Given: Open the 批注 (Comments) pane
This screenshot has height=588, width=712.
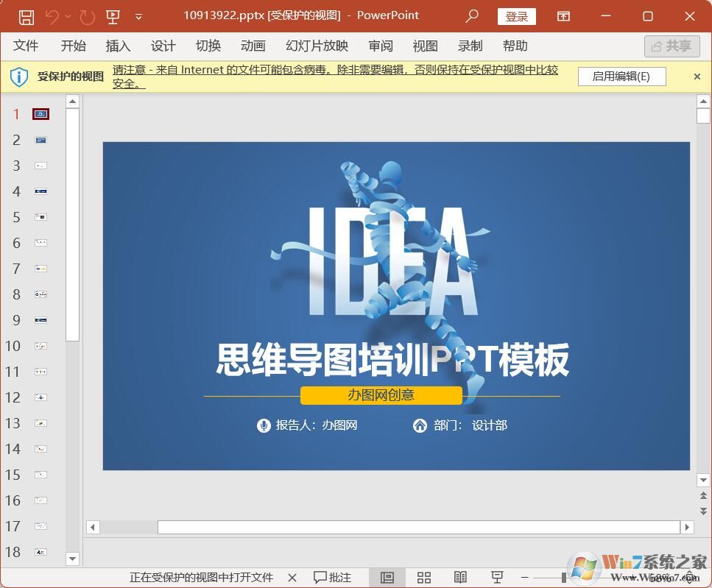Looking at the screenshot, I should 332,577.
